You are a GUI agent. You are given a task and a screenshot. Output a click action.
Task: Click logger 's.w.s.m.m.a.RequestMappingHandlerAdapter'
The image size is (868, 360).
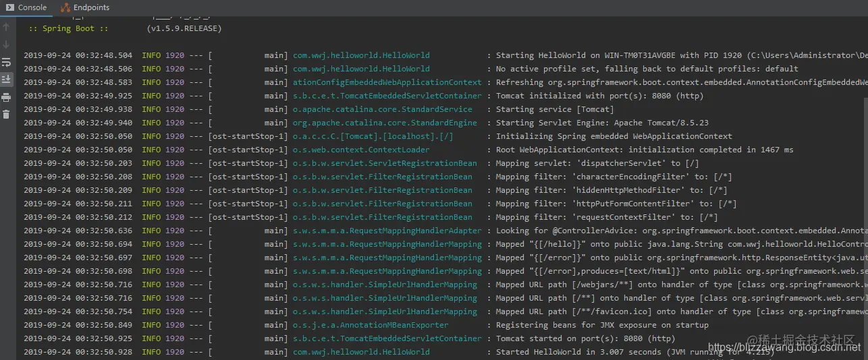[387, 231]
